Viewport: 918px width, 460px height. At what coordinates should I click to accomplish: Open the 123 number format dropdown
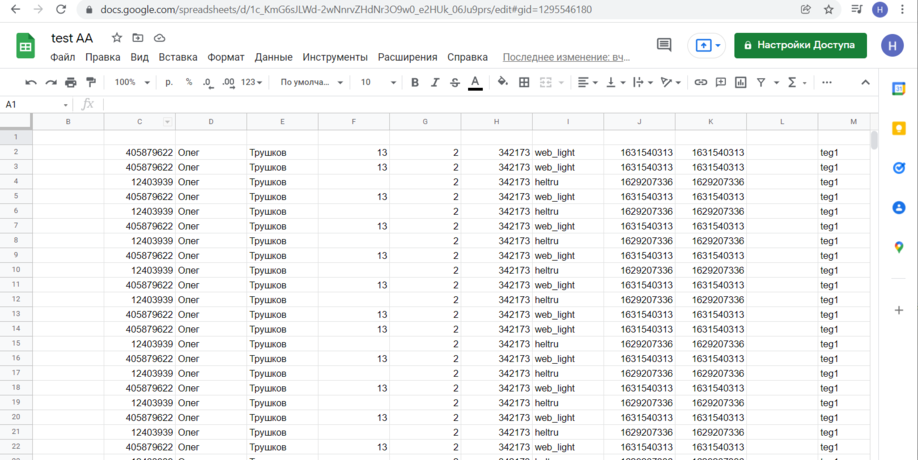(x=252, y=83)
